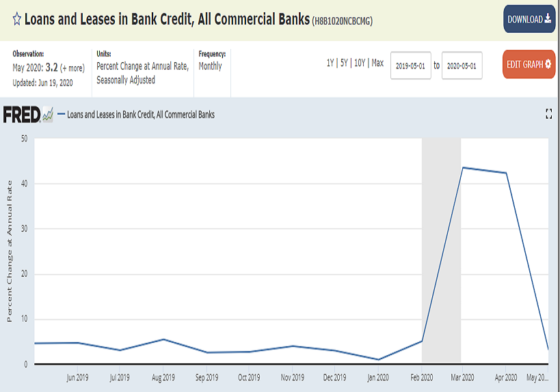This screenshot has height=392, width=560.
Task: Click the series ID H8B1020NCBCMG
Action: click(343, 21)
